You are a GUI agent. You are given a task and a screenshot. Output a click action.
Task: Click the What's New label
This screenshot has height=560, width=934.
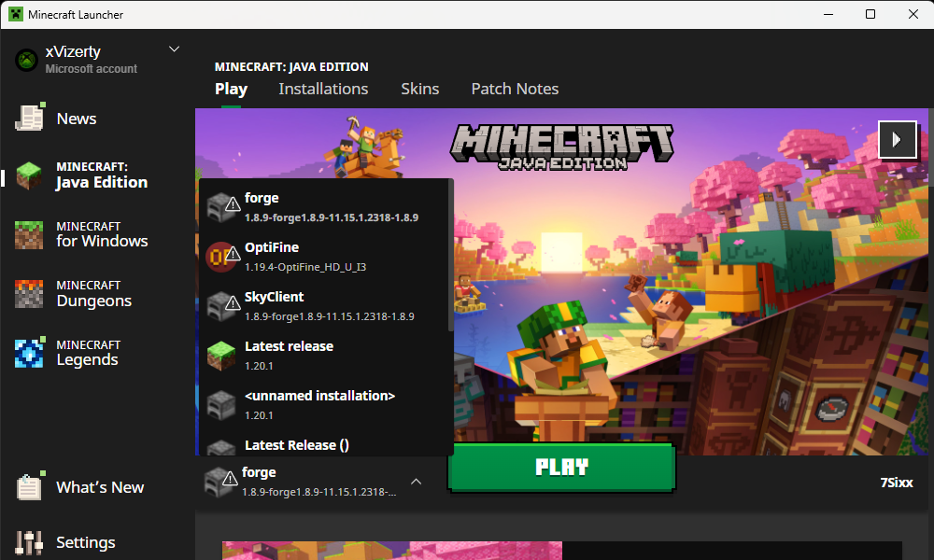pos(100,487)
